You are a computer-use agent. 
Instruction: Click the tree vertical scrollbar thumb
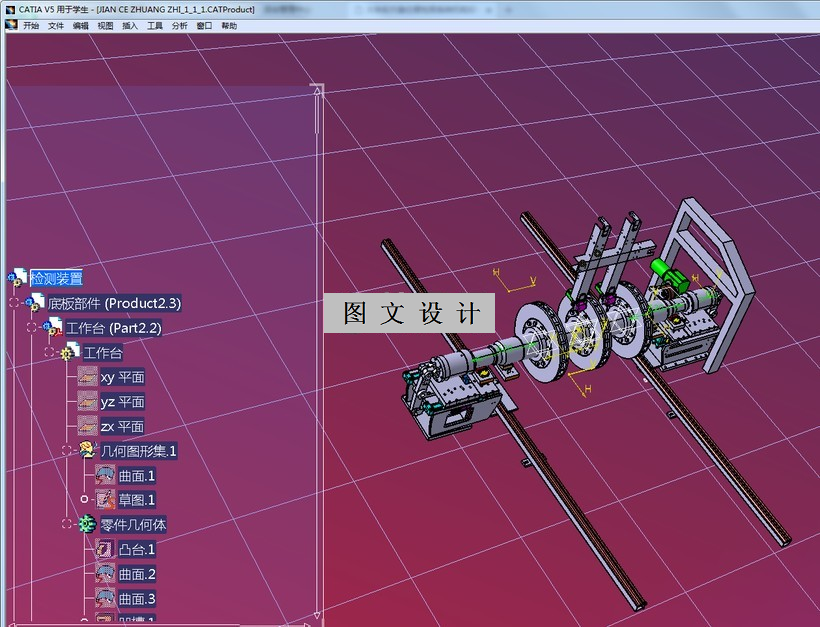pyautogui.click(x=317, y=115)
